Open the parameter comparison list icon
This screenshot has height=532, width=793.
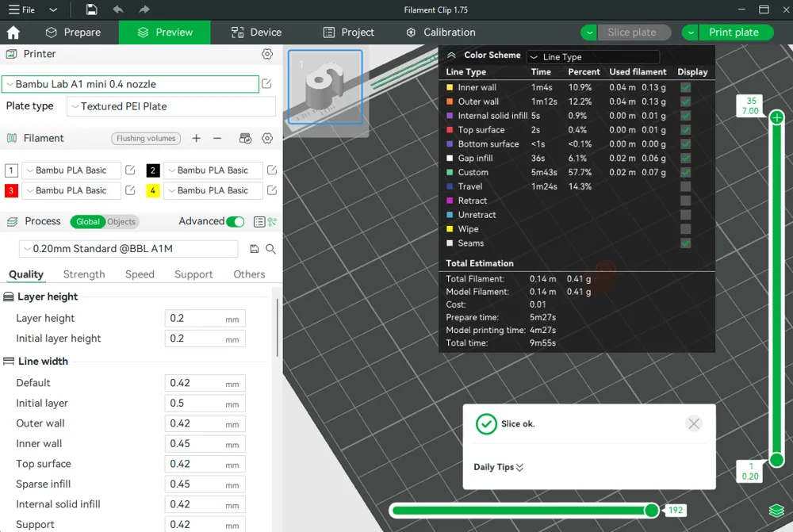(x=259, y=221)
